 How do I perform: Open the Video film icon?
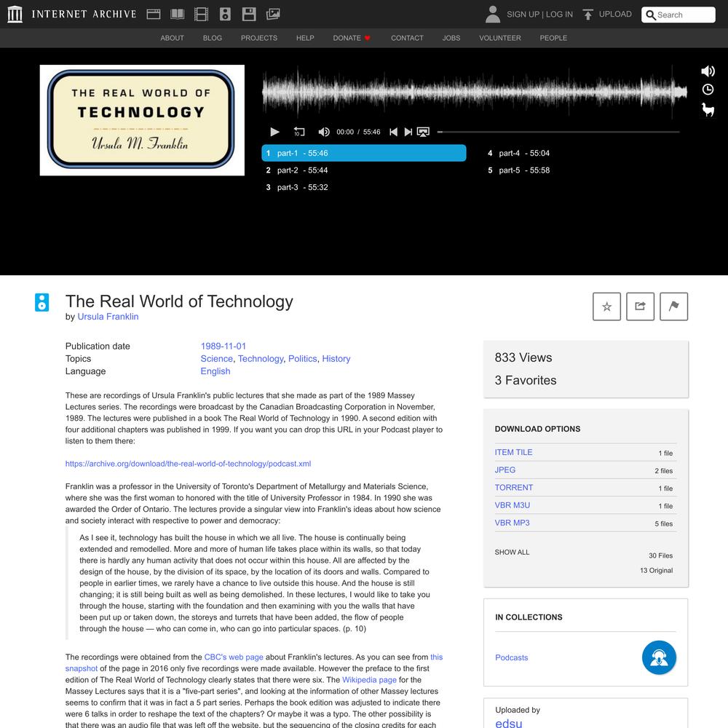pos(201,15)
